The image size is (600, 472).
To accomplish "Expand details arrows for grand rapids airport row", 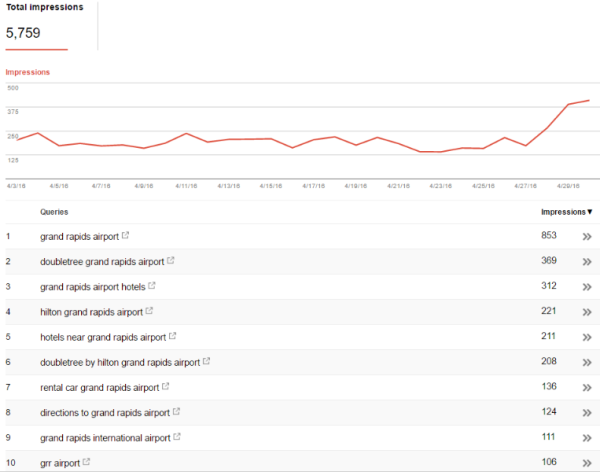I will pyautogui.click(x=587, y=237).
